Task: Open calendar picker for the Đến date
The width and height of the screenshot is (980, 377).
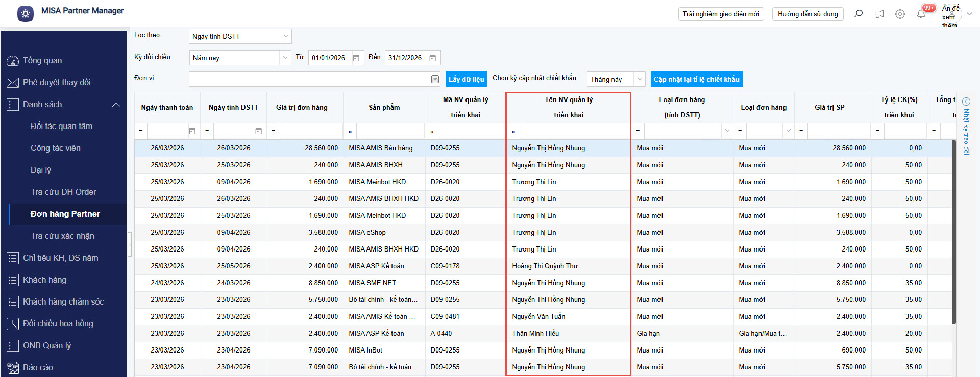Action: (433, 58)
